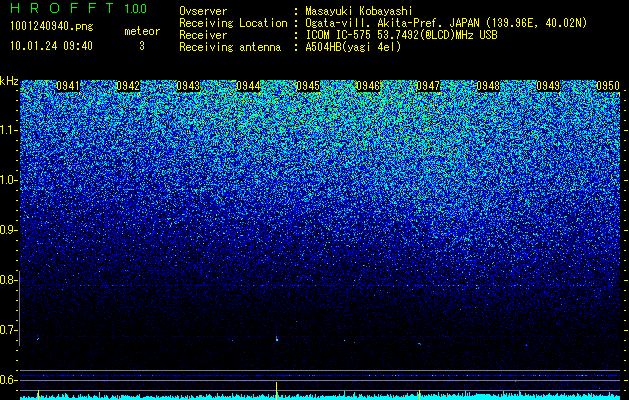This screenshot has height=400, width=629.
Task: Click the 'meteor' count label
Action: 142,31
